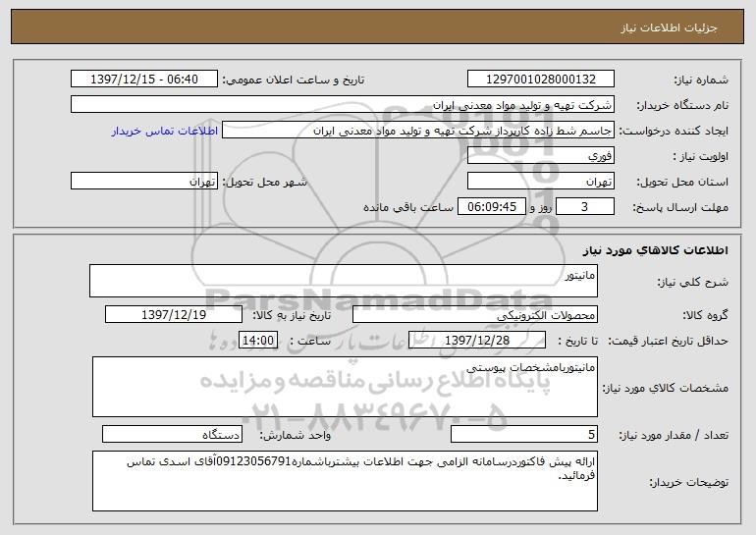Click the شماره نیاز field 1297001028000132
756x535 pixels.
point(540,80)
